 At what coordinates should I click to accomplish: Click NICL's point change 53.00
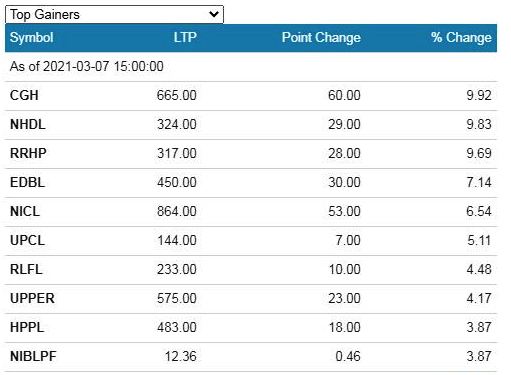coord(344,211)
